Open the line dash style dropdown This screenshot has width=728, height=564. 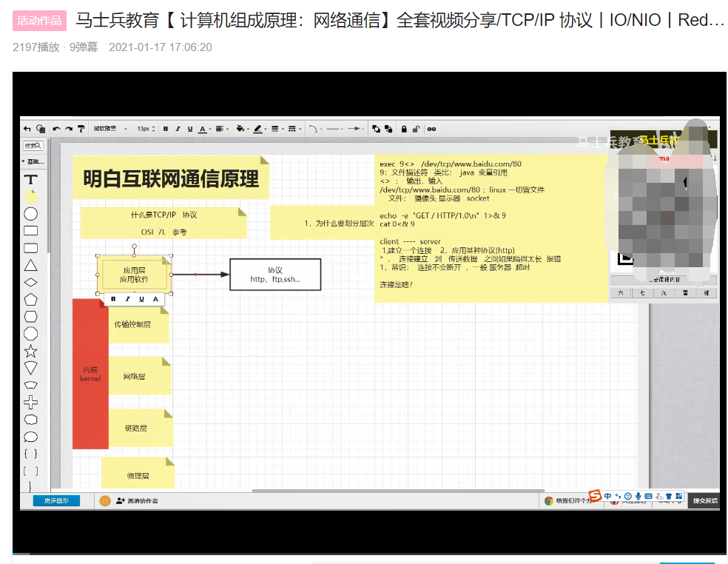point(294,129)
